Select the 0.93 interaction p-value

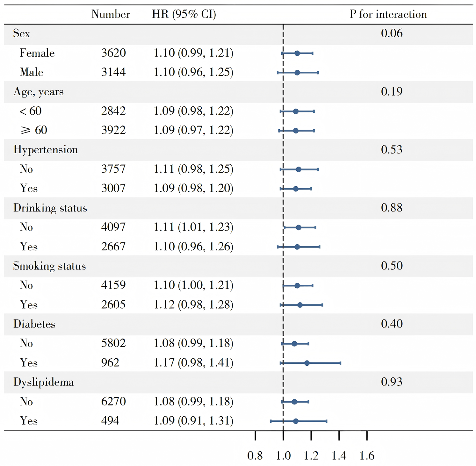pyautogui.click(x=392, y=382)
